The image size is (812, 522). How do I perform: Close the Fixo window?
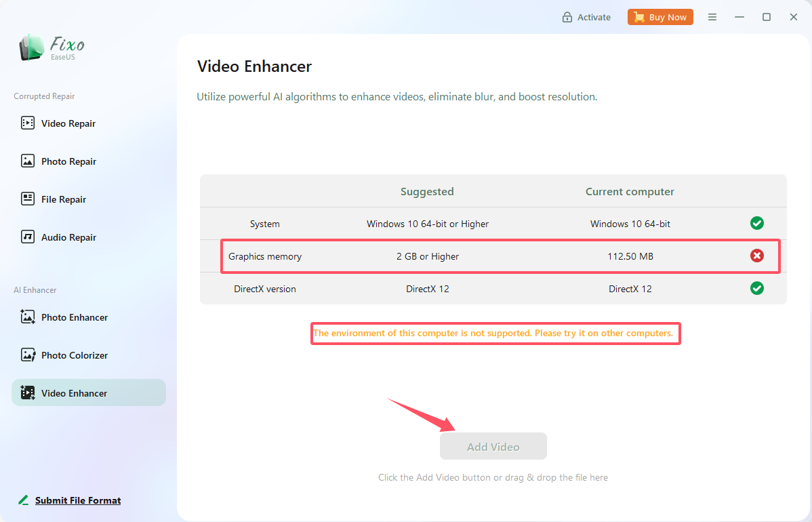pos(793,17)
